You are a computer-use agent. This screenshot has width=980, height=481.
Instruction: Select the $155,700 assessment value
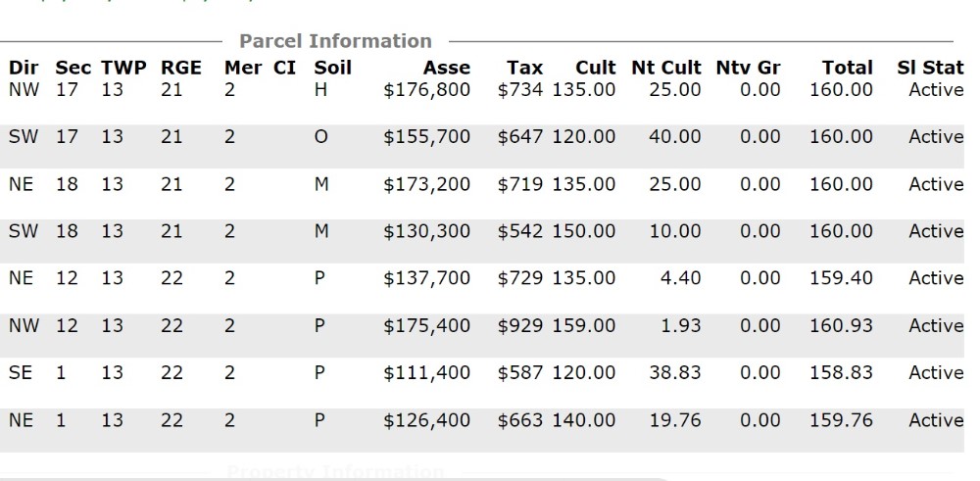pos(427,137)
